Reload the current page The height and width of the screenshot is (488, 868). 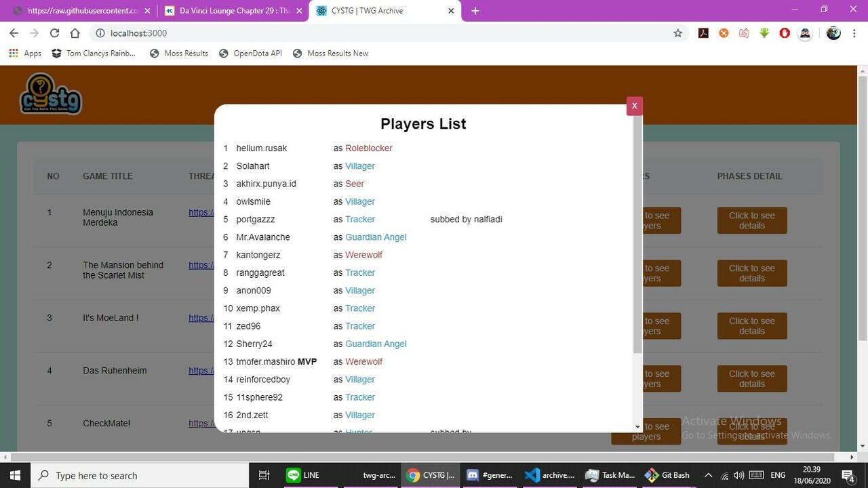pyautogui.click(x=54, y=33)
